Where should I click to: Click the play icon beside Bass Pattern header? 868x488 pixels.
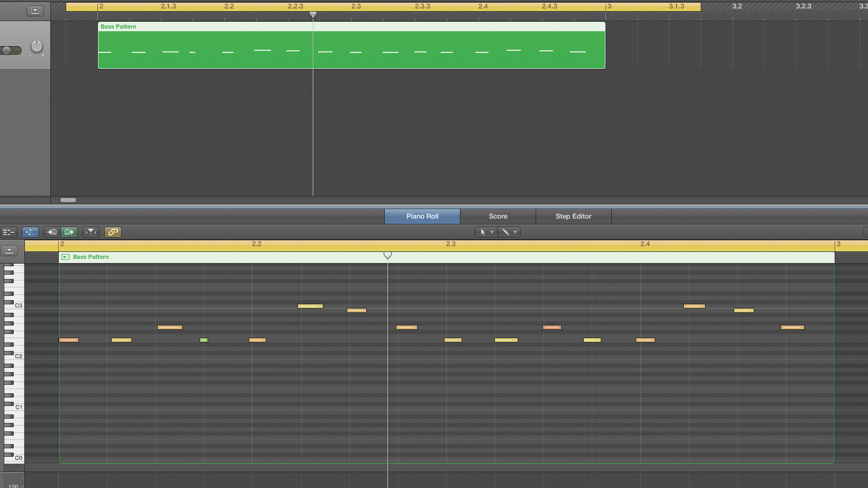point(66,257)
